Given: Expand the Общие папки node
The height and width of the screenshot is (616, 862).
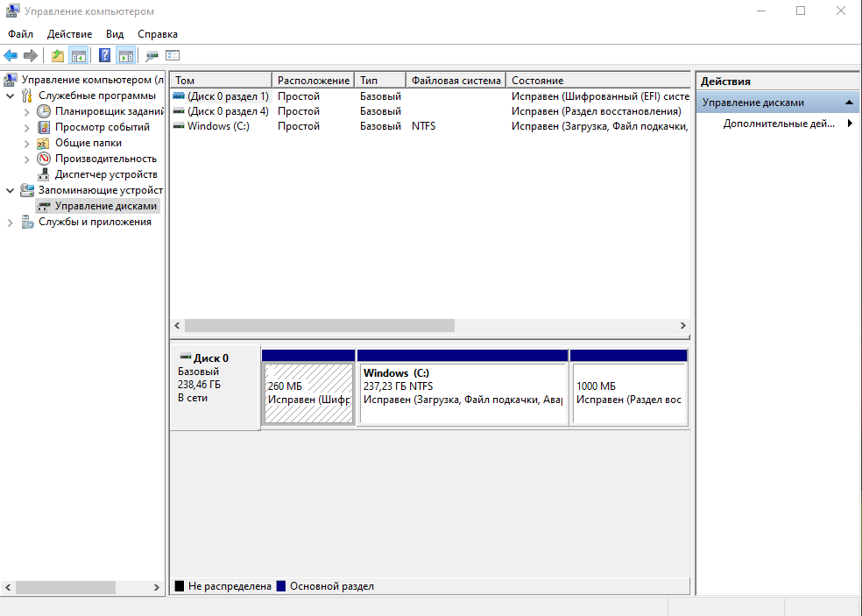Looking at the screenshot, I should point(26,144).
